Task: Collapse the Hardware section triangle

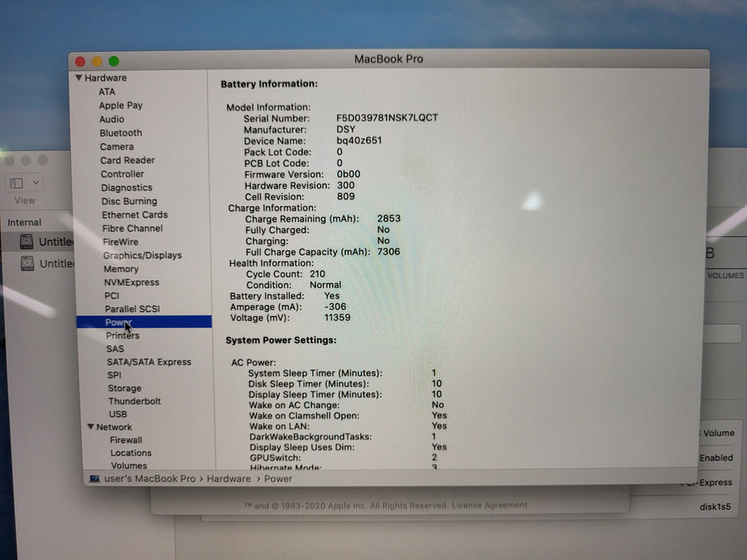Action: 78,77
